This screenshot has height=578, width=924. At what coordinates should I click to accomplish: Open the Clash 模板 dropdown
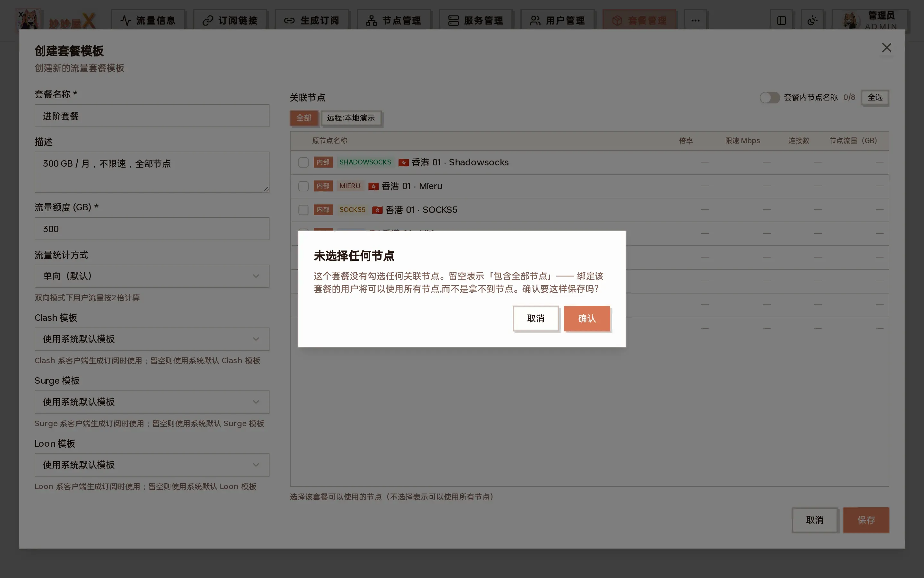[x=152, y=339]
